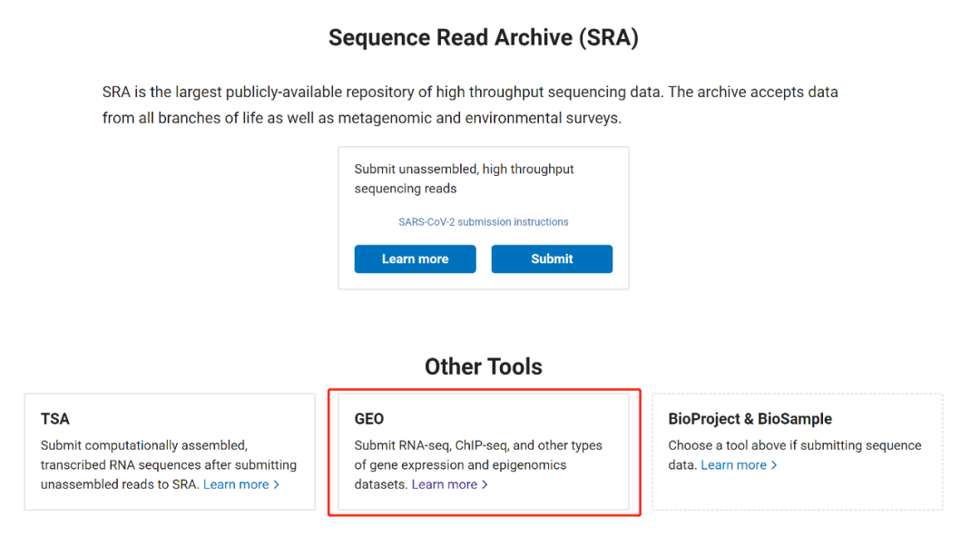Viewport: 980px width, 536px height.
Task: Click TSA's 'computationally assembled' description text
Action: (145, 445)
